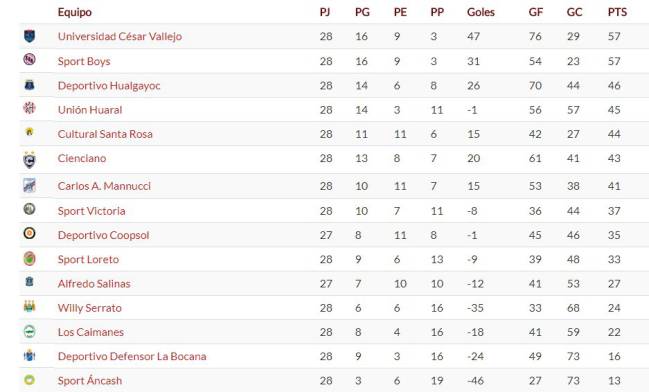Click the Deportivo Coopsol round logo

[29, 233]
